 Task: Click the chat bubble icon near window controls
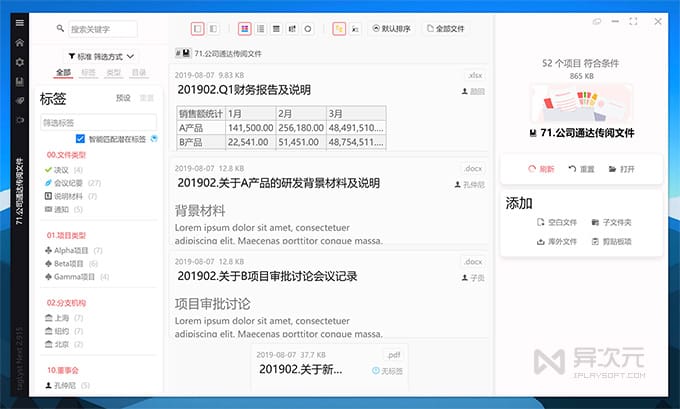click(597, 21)
